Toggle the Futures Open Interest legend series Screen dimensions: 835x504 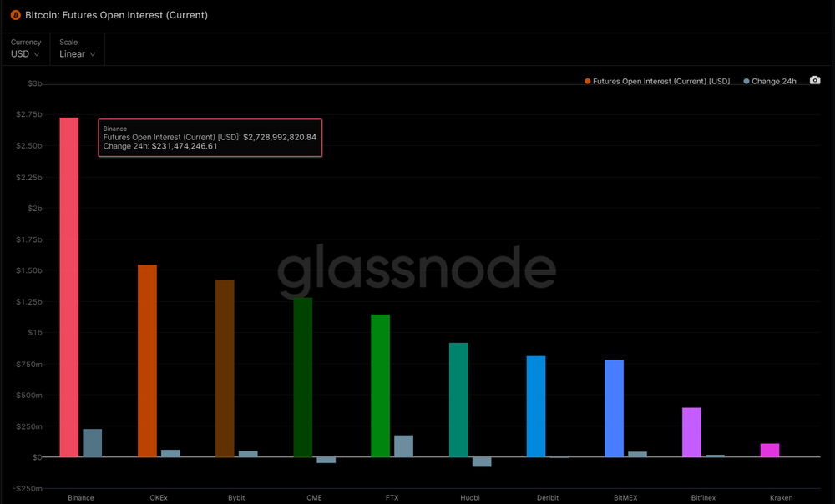657,82
